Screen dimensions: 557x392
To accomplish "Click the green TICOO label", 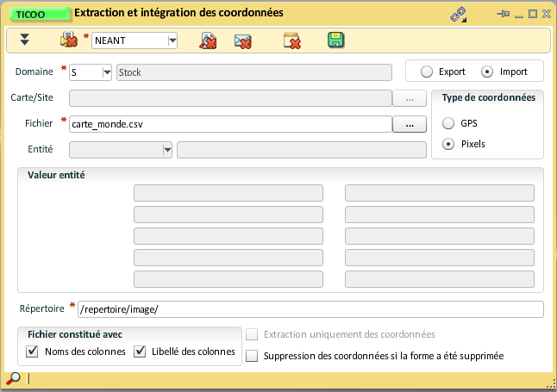I will point(37,15).
